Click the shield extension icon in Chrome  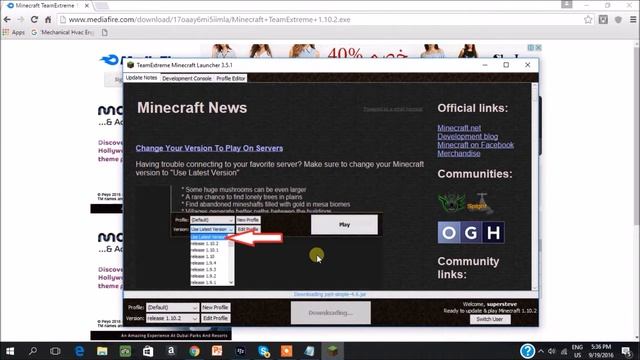(618, 20)
